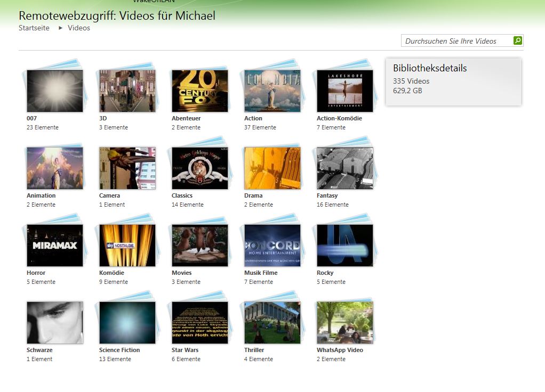The image size is (545, 392).
Task: Open the Fantasy folder thumbnail
Action: 345,168
